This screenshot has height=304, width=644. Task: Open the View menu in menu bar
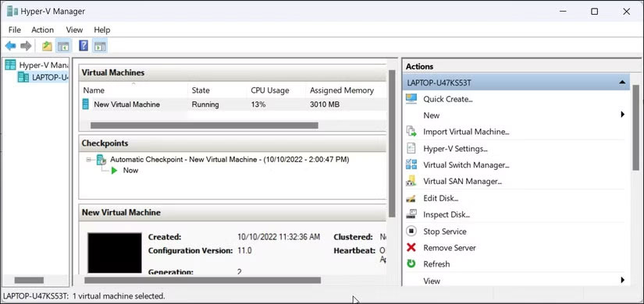point(74,30)
